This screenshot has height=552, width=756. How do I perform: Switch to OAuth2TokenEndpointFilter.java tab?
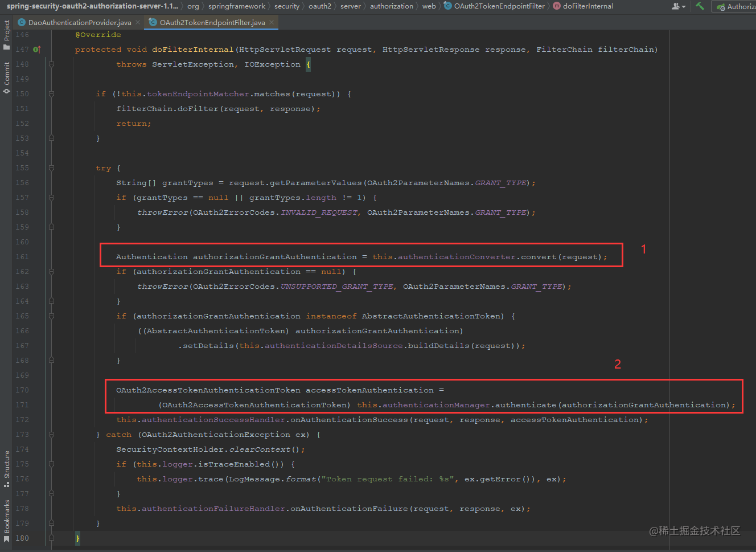(x=212, y=22)
